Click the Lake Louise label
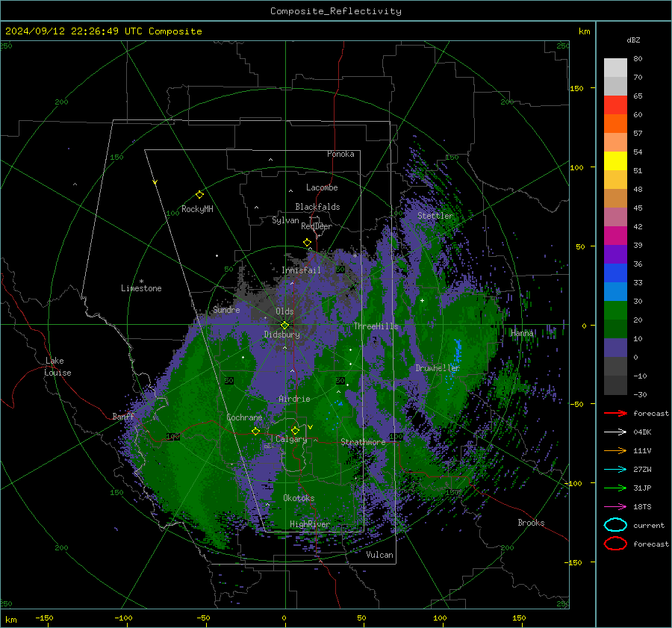672x628 pixels. (58, 367)
